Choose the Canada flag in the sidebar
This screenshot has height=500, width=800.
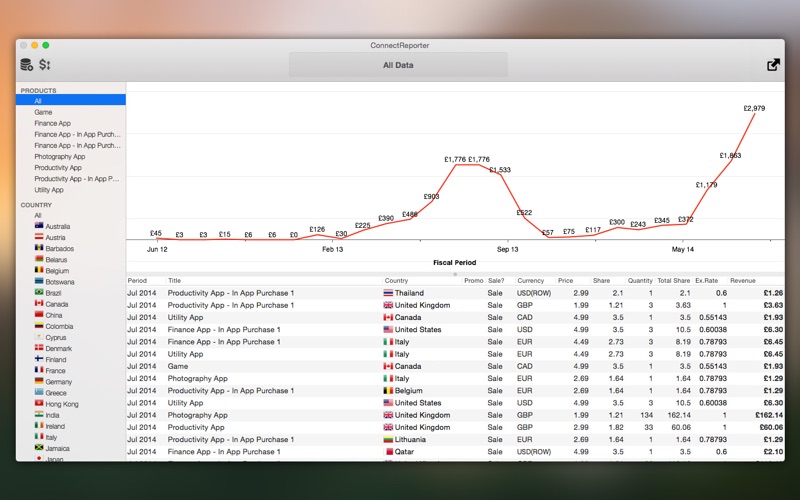point(39,304)
